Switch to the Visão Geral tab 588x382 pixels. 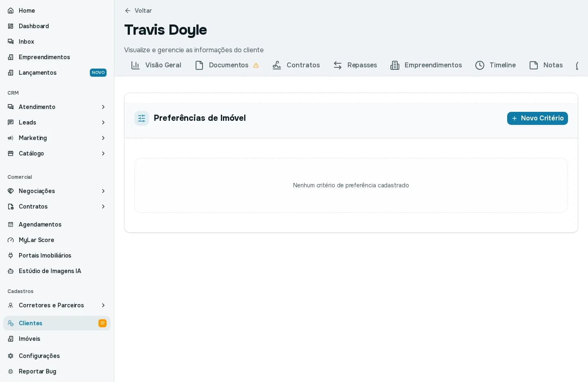[x=156, y=65]
